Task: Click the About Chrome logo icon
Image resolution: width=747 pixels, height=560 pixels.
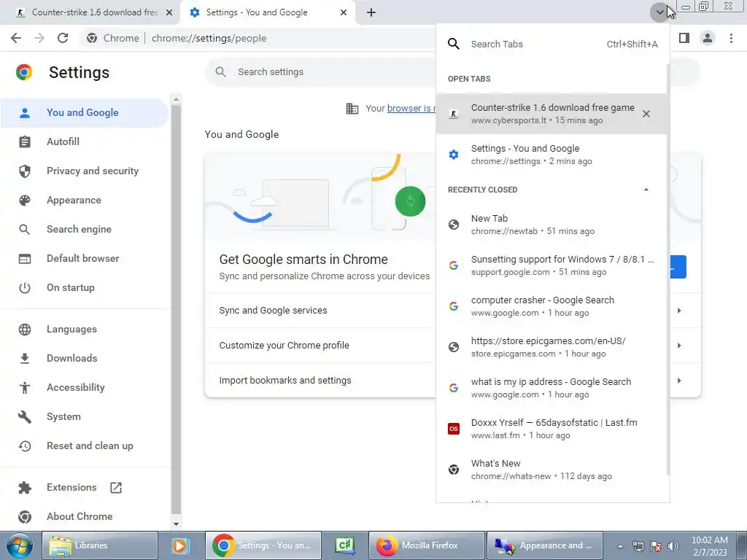Action: [24, 517]
